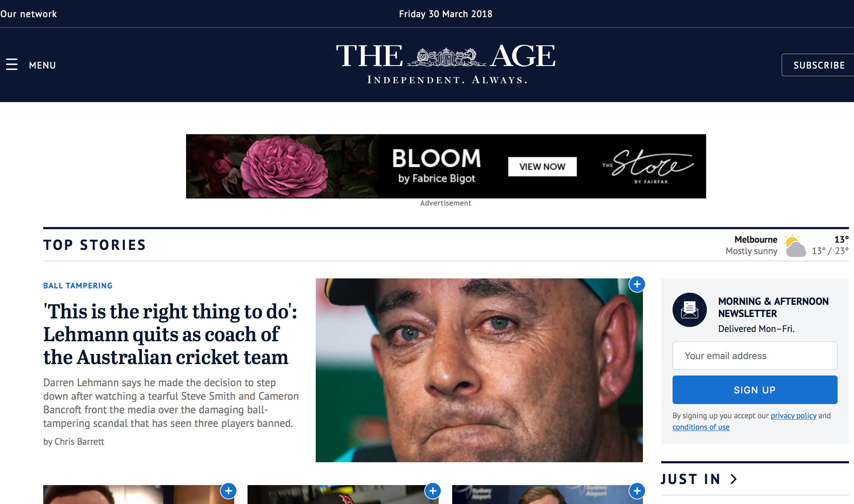Screen dimensions: 854x504
Task: Open the hamburger menu icon
Action: tap(12, 65)
